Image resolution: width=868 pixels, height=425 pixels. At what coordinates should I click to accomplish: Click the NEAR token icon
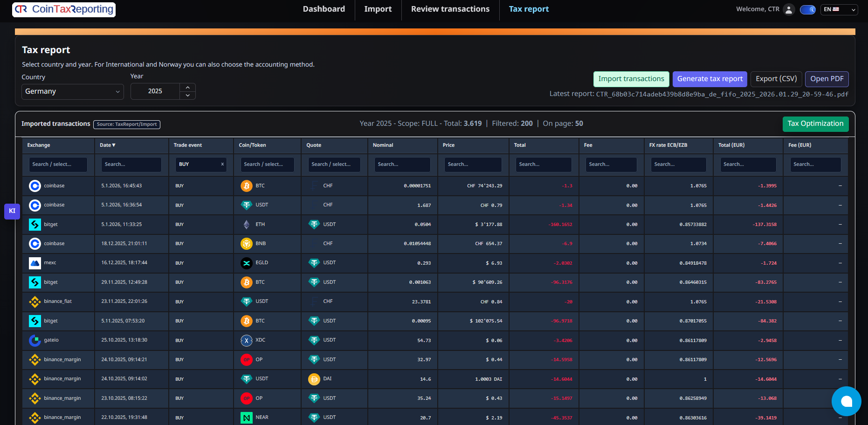click(x=246, y=418)
